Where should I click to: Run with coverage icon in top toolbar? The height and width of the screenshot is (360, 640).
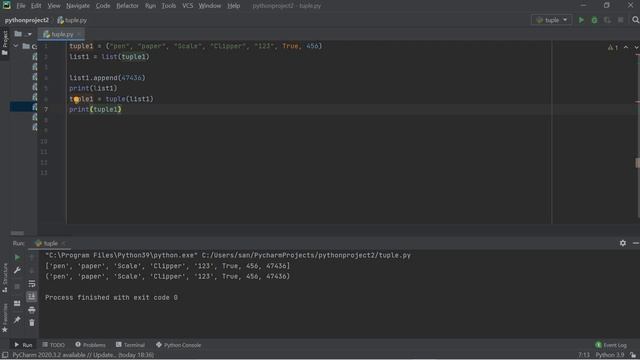tap(607, 20)
